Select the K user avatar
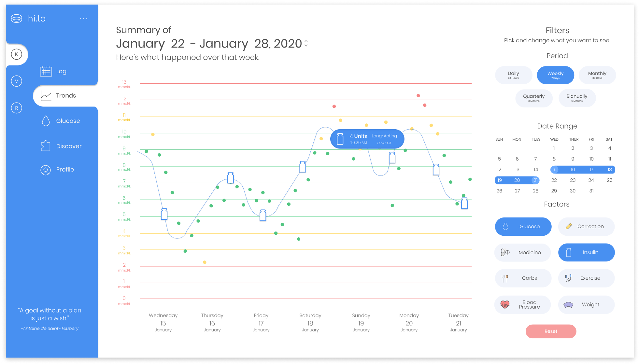Viewport: 639px width, 364px height. (x=17, y=54)
